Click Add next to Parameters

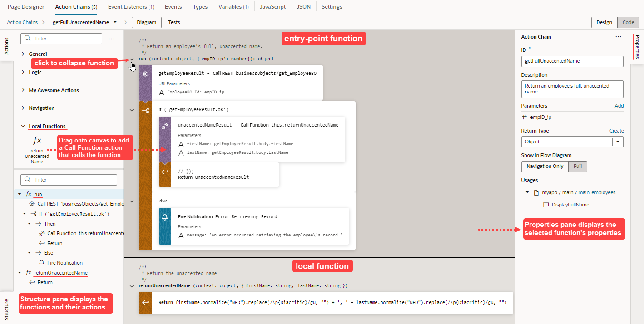coord(619,105)
